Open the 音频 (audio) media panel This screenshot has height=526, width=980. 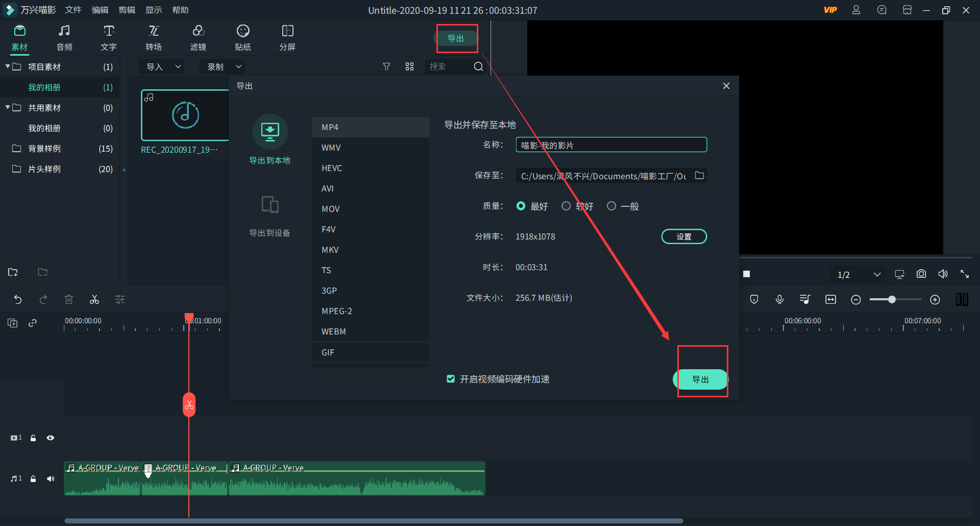click(x=64, y=37)
